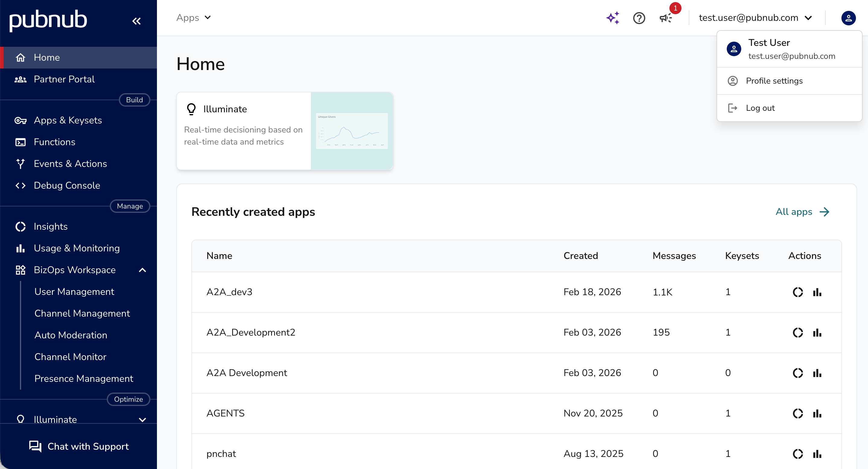
Task: Expand the Illuminate section in sidebar
Action: pos(142,420)
